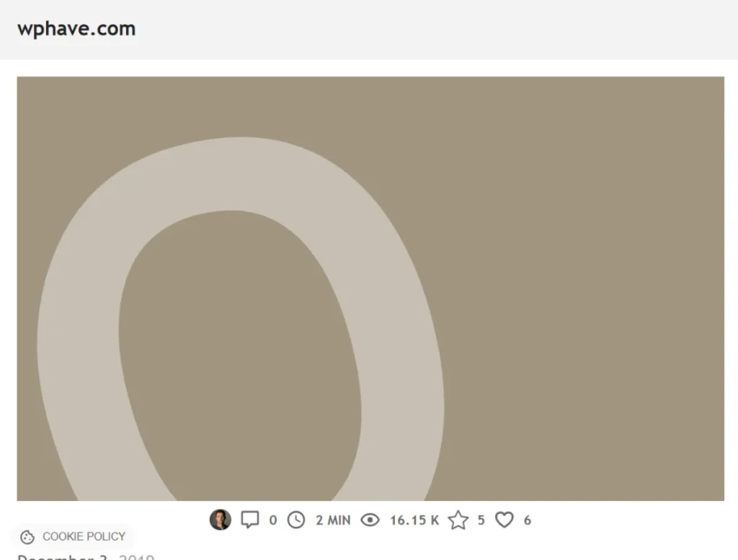Select the "2 MIN" reading time text

coord(333,520)
